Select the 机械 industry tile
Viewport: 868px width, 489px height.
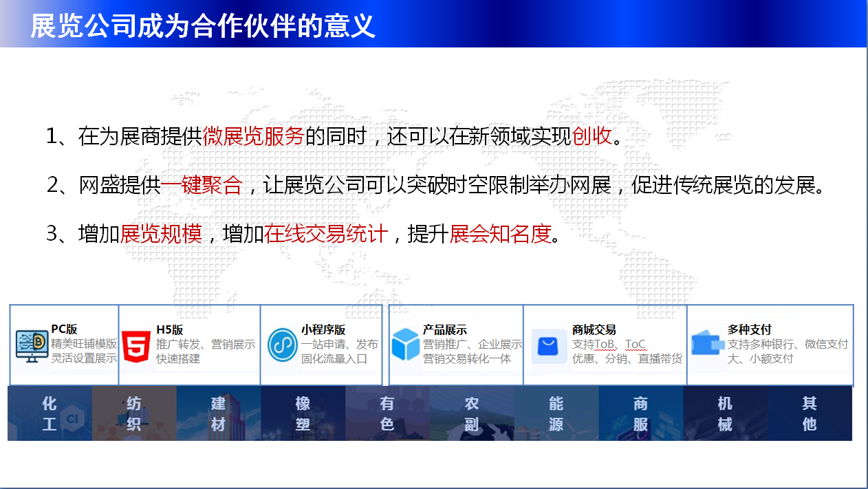coord(725,413)
